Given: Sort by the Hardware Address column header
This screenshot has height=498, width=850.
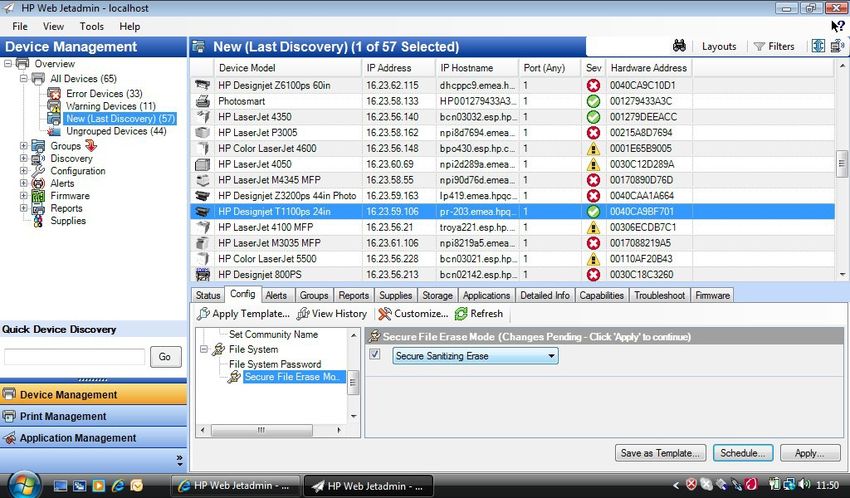Looking at the screenshot, I should click(648, 68).
